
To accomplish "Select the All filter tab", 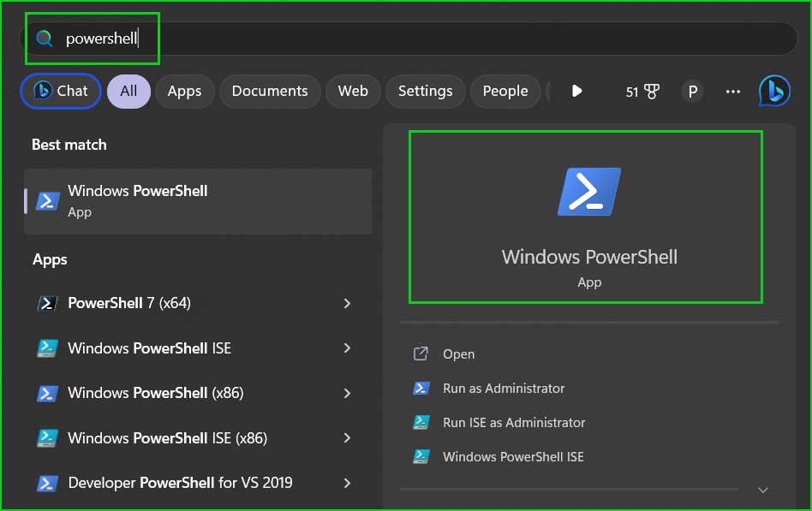I will point(128,91).
